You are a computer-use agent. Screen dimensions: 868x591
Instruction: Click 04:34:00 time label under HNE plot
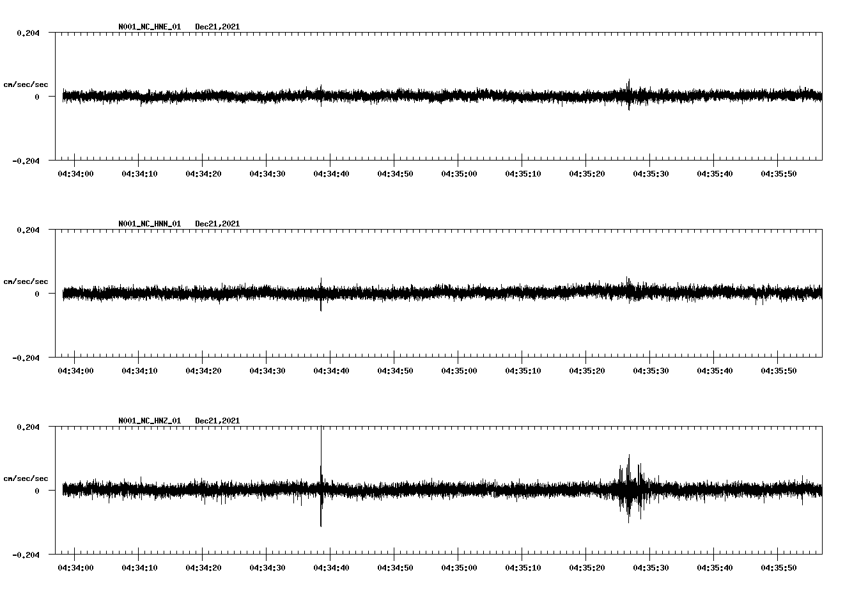coord(75,173)
